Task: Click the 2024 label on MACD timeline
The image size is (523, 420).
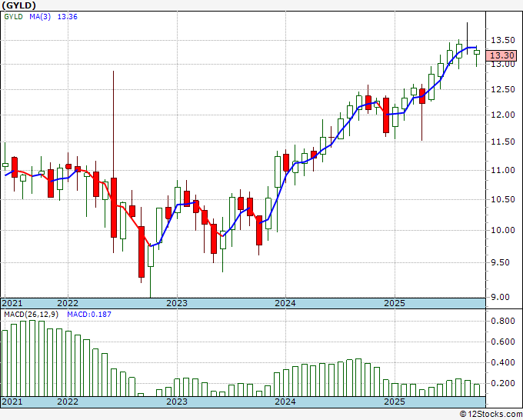Action: point(285,402)
